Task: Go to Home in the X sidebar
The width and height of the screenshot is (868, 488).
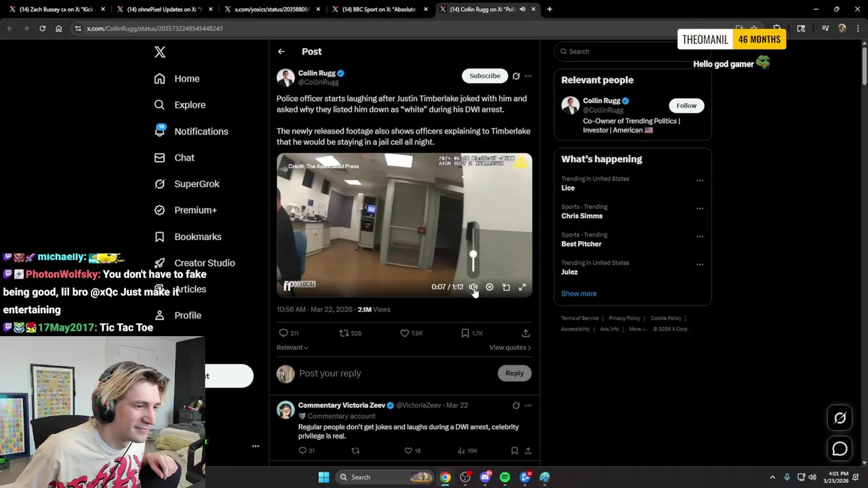Action: (x=177, y=79)
